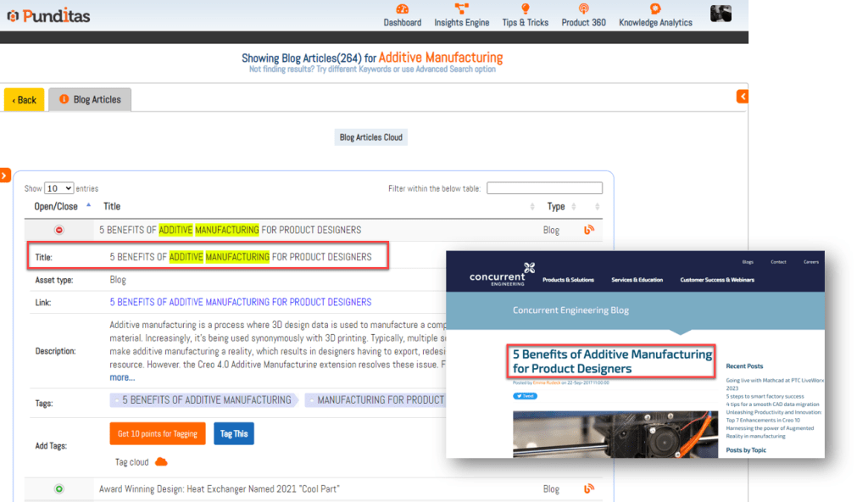Expand the left orange side panel arrow
Viewport: 868px width, 502px height.
click(x=5, y=176)
